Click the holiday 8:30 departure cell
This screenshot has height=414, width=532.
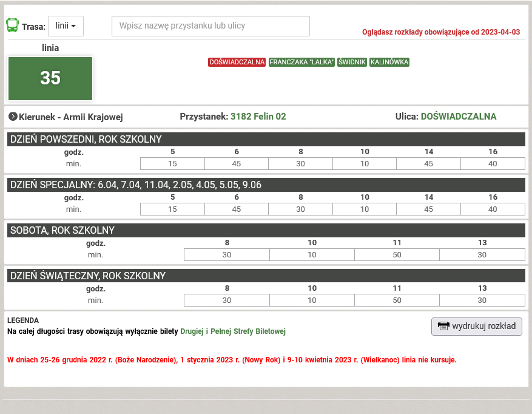point(226,300)
